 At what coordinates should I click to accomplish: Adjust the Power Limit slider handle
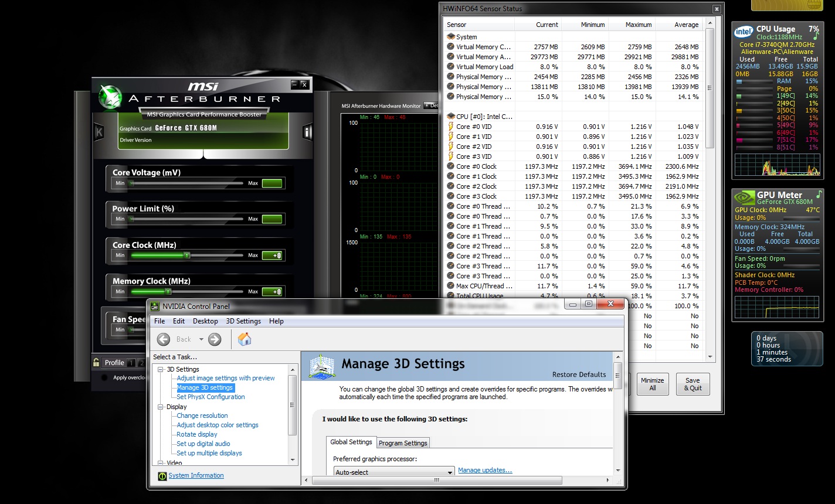pos(131,219)
